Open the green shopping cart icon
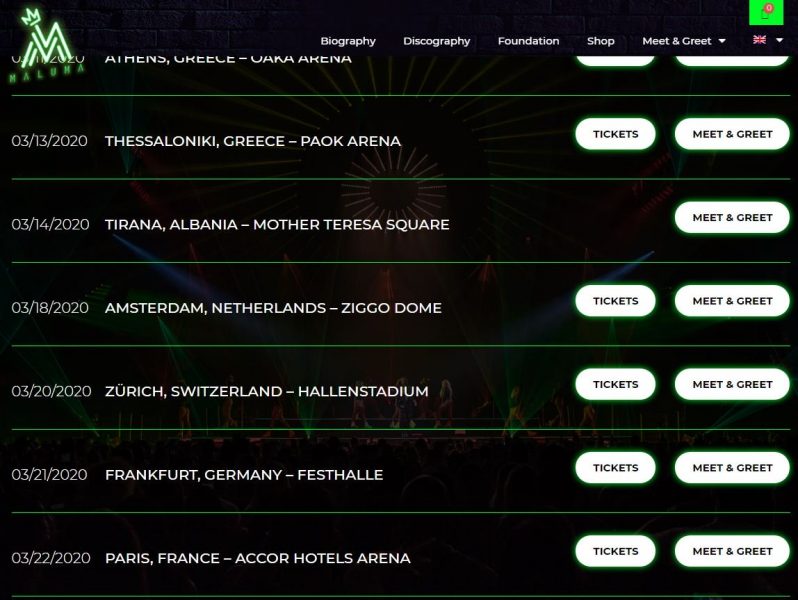 point(766,12)
